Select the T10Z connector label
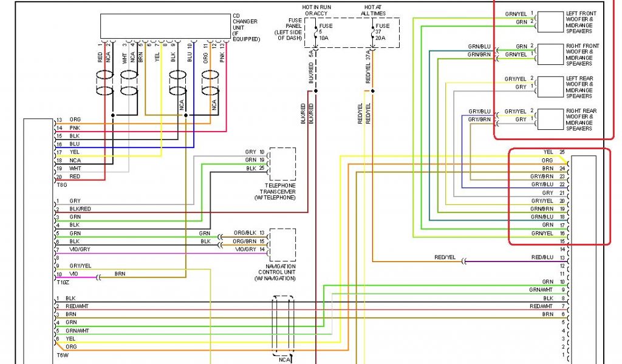 coord(63,282)
